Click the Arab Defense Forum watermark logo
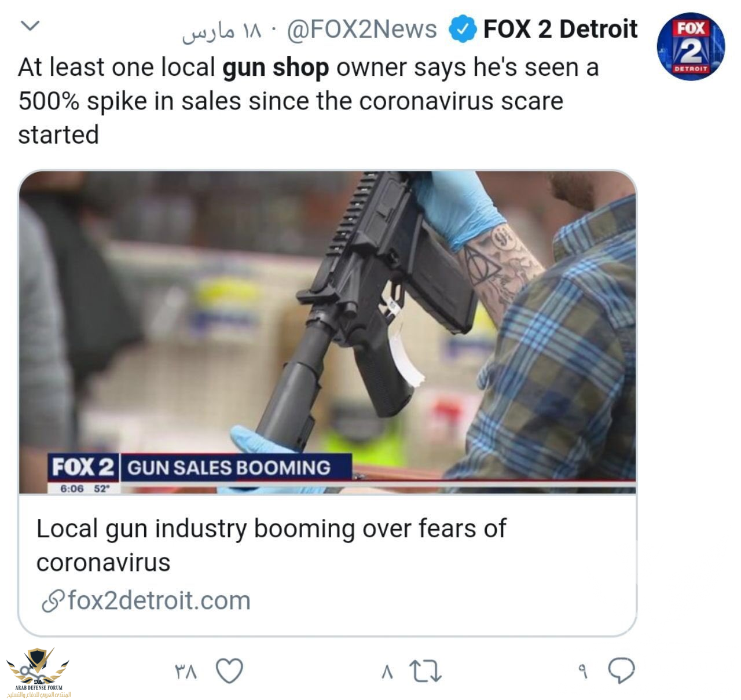Image resolution: width=741 pixels, height=700 pixels. (38, 673)
